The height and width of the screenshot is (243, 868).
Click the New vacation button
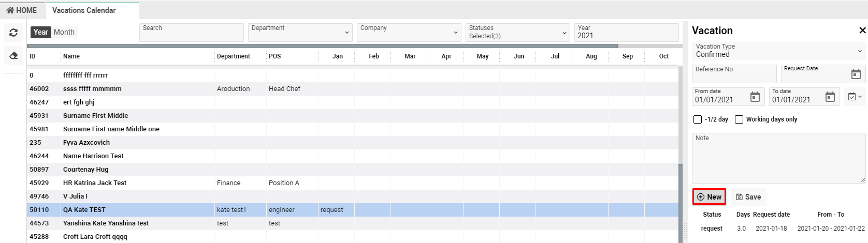click(x=709, y=197)
